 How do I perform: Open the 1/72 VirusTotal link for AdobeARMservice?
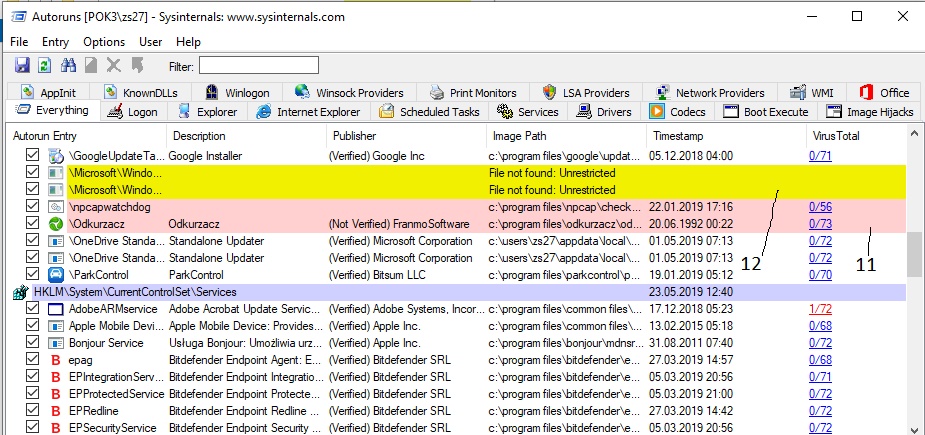click(x=819, y=309)
